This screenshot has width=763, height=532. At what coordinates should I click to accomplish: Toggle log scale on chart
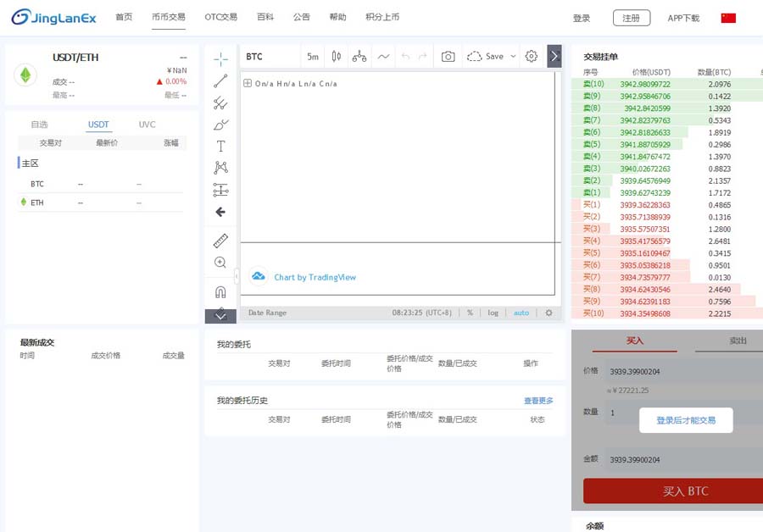click(493, 313)
